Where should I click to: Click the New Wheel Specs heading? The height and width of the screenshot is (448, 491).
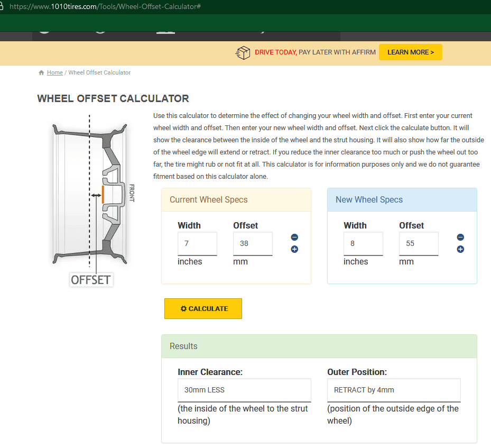(x=369, y=199)
